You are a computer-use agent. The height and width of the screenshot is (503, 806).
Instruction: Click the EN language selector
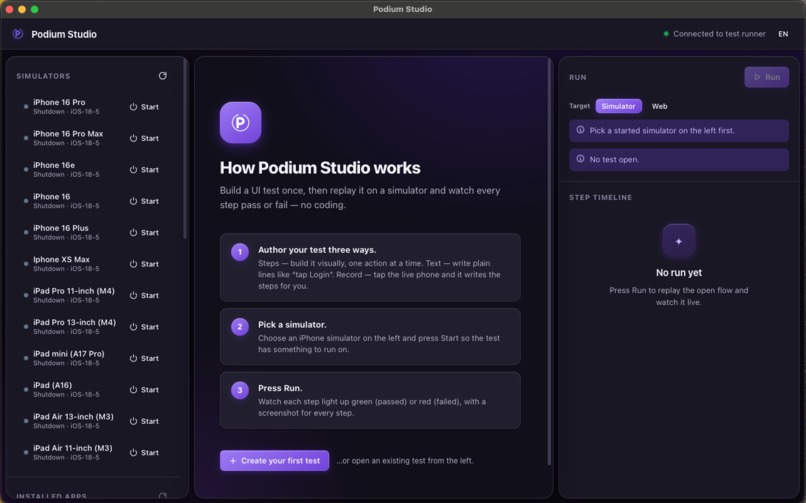(783, 34)
